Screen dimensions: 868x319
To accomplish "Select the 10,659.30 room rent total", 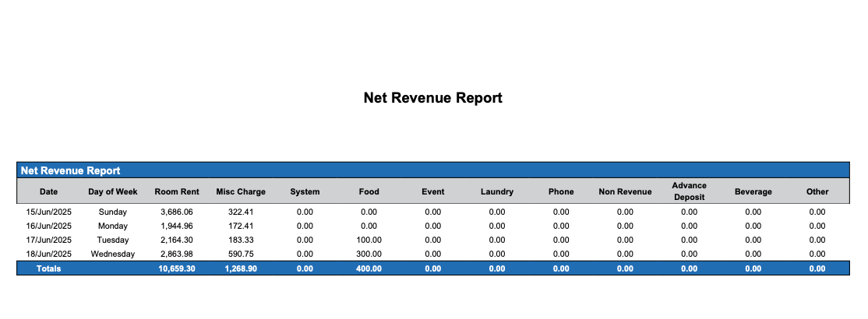I will point(177,268).
